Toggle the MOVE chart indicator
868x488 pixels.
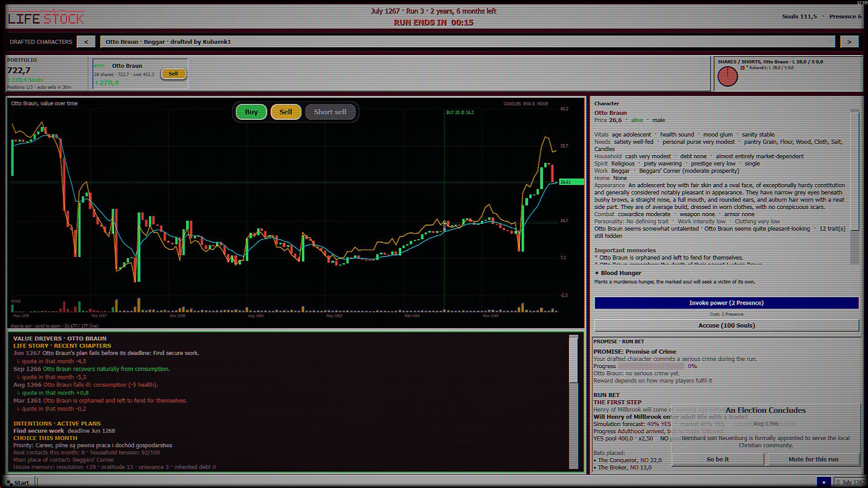point(542,104)
